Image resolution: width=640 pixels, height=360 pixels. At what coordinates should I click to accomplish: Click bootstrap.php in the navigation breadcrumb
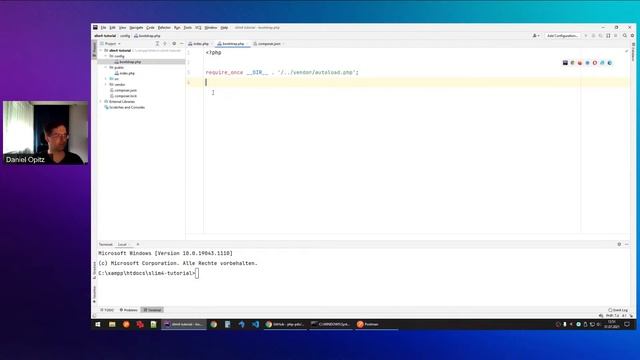[x=147, y=36]
